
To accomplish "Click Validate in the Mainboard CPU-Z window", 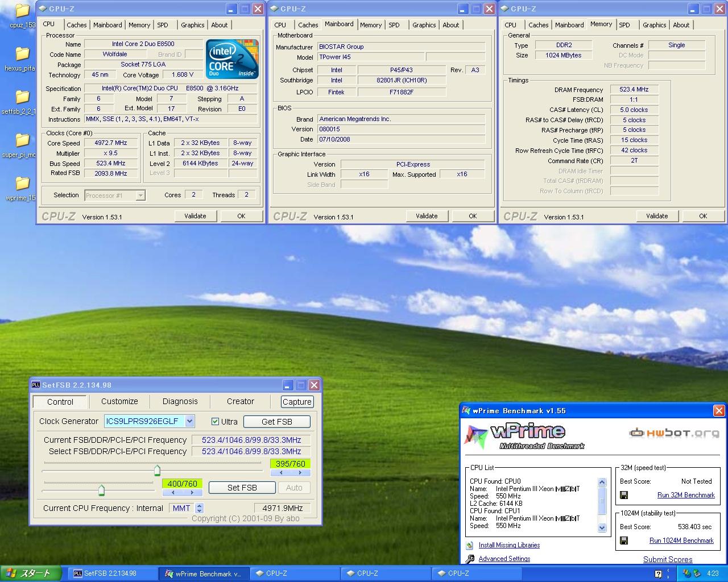I will coord(427,216).
